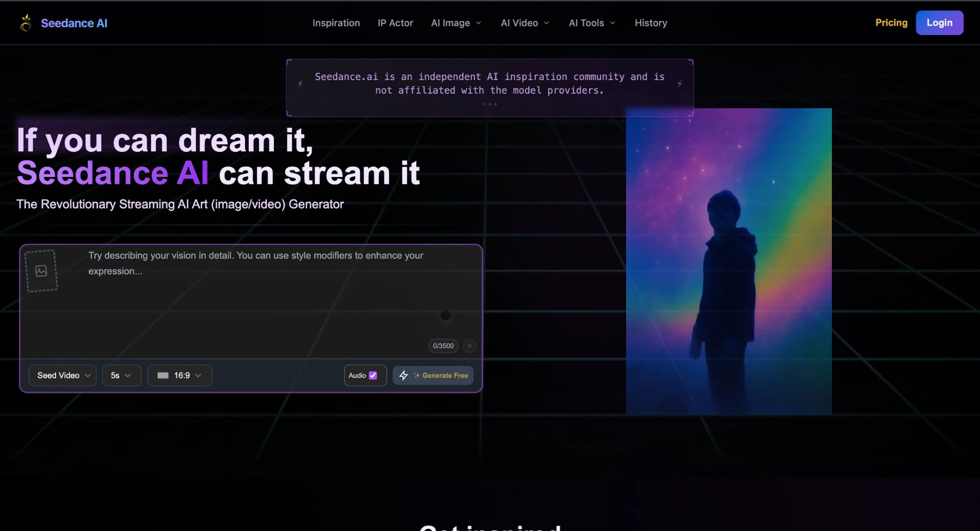
Task: Click the notice banner pagination dots
Action: pos(489,104)
